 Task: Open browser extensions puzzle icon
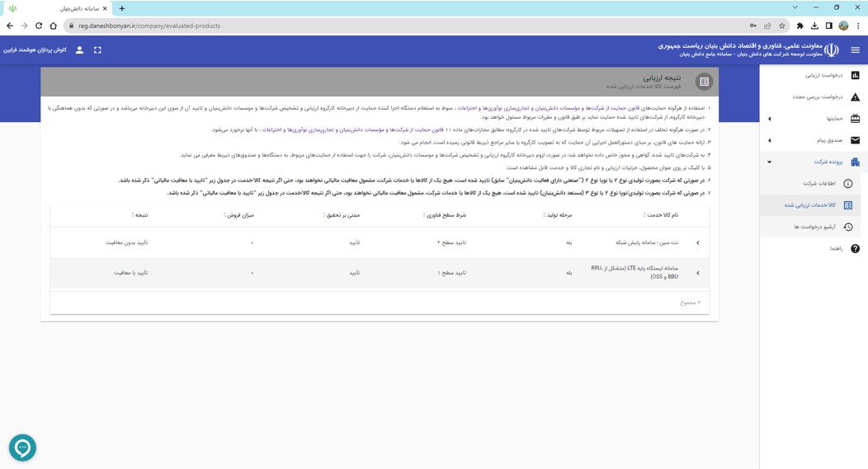pos(800,26)
